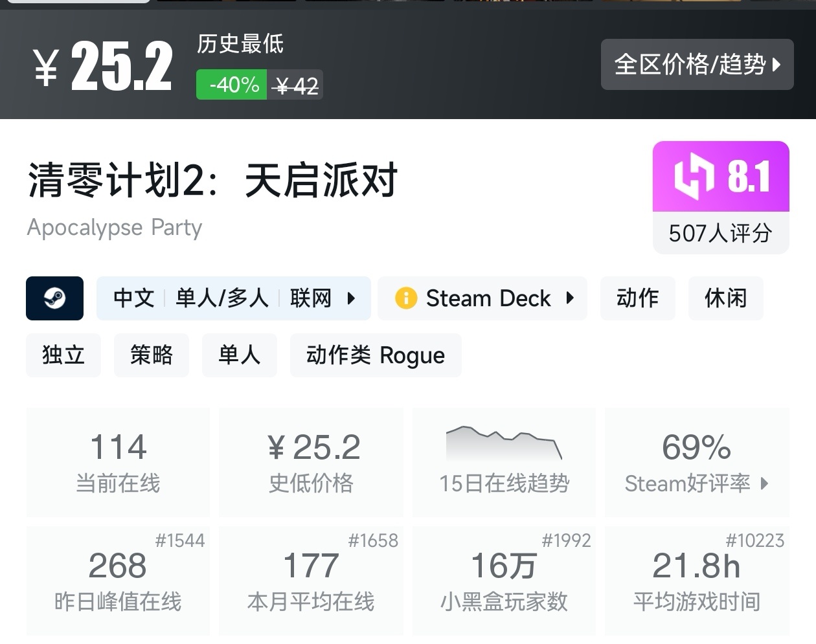Image resolution: width=816 pixels, height=644 pixels.
Task: Tap the yellow info icon beside Steam Deck
Action: tap(406, 298)
